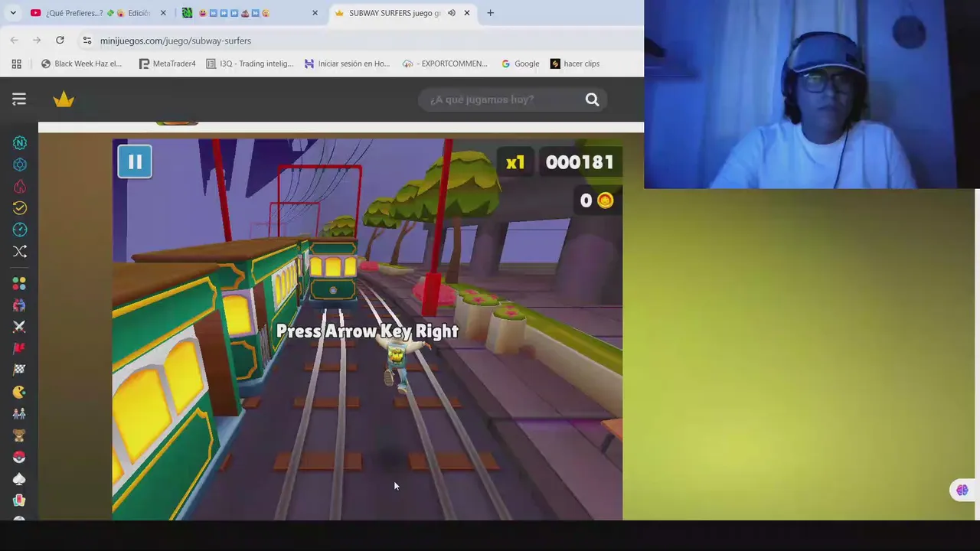Click the site information icon in address bar
Screen dimensions: 980x551
pos(87,41)
